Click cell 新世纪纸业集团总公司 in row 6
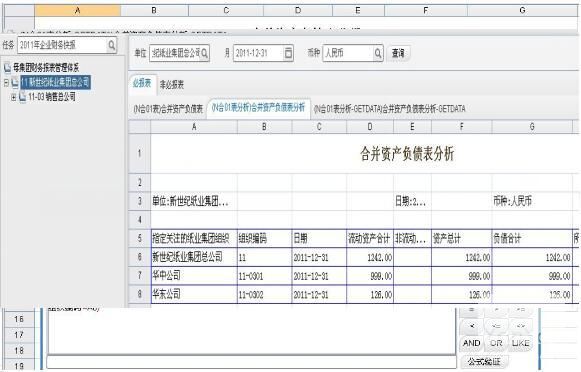Viewport: 581px width, 372px height. click(x=194, y=257)
